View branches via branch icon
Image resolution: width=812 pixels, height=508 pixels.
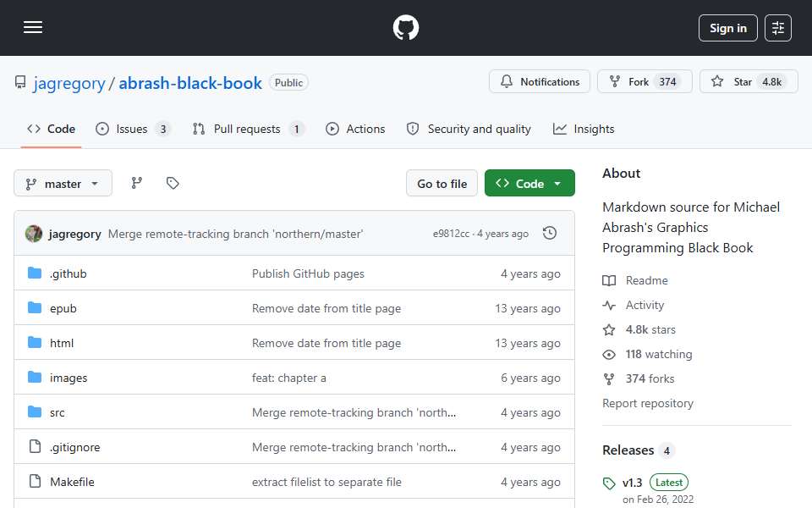tap(137, 183)
